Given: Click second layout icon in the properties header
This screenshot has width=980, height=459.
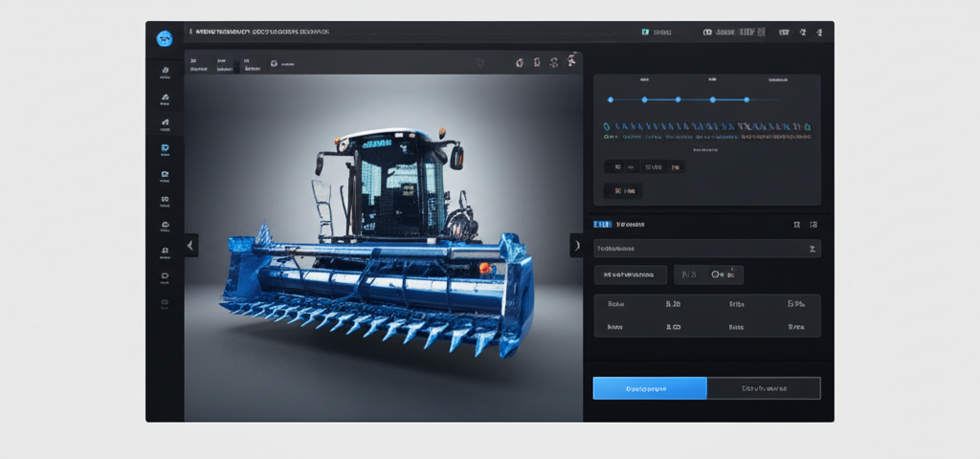Looking at the screenshot, I should (x=813, y=224).
